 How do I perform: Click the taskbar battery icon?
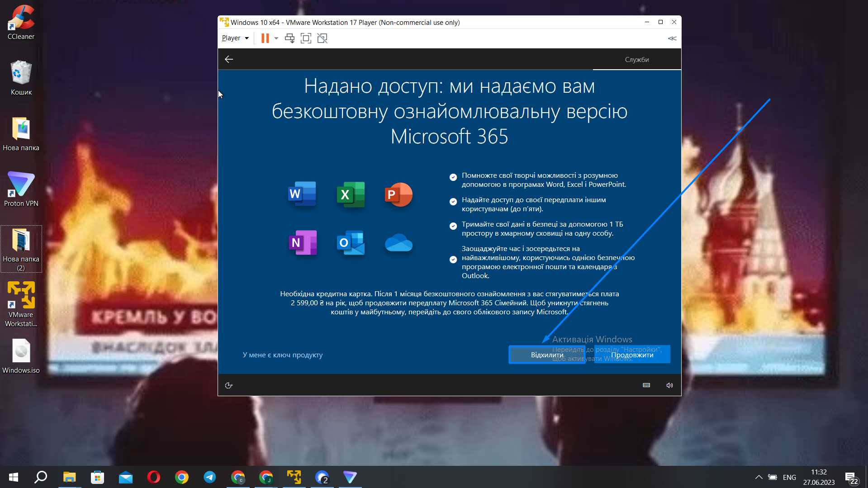(x=773, y=477)
